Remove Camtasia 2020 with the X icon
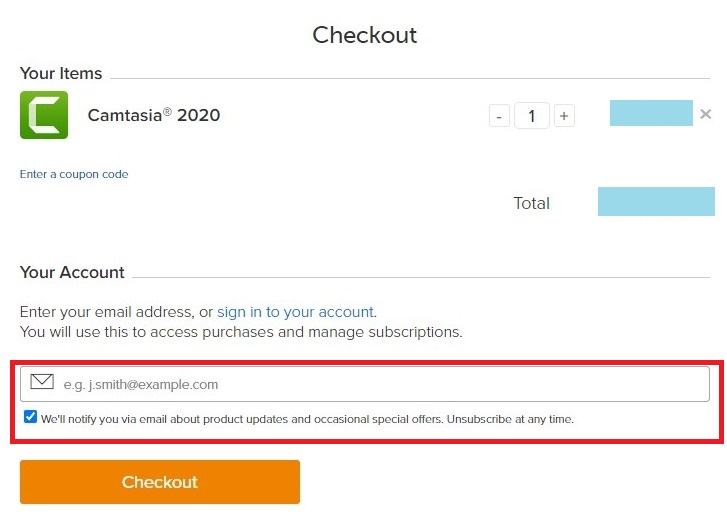The image size is (727, 520). click(x=706, y=114)
